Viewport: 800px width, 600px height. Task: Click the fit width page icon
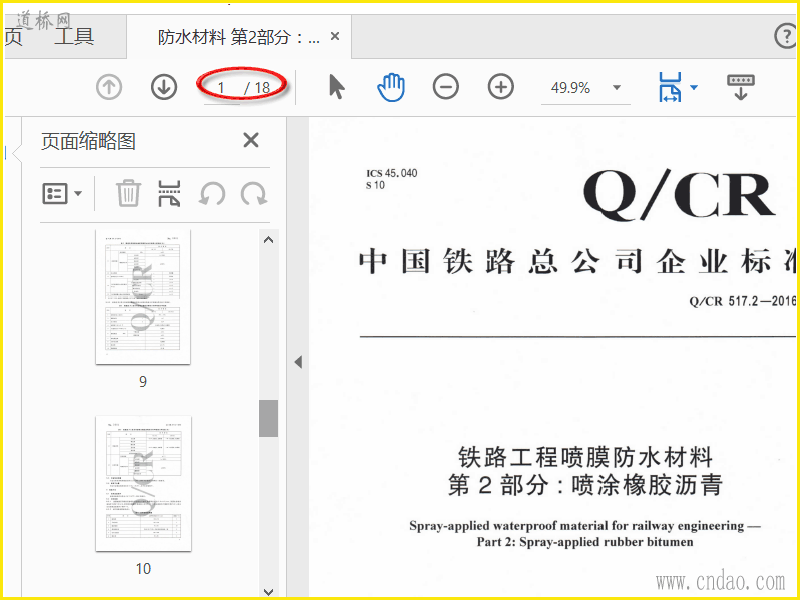point(670,87)
